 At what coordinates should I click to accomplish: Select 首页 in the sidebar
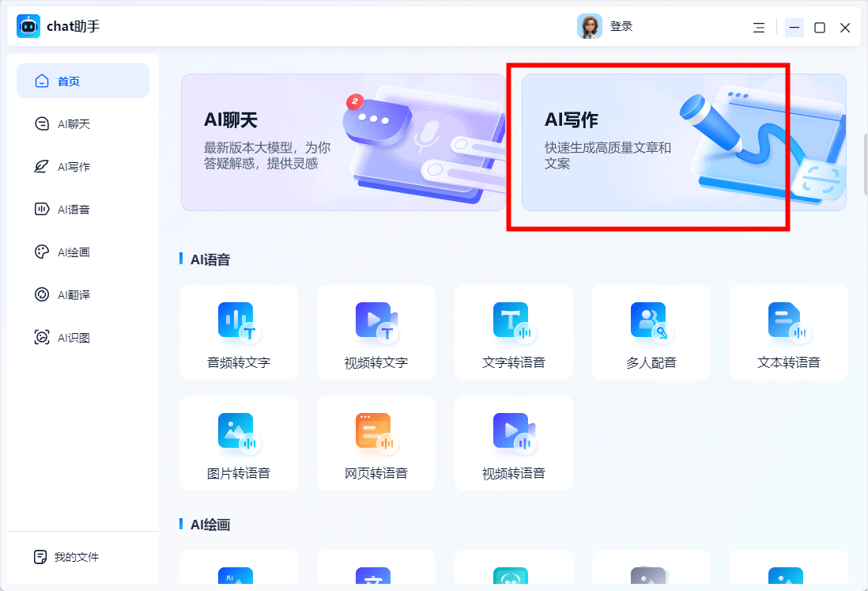(x=83, y=81)
